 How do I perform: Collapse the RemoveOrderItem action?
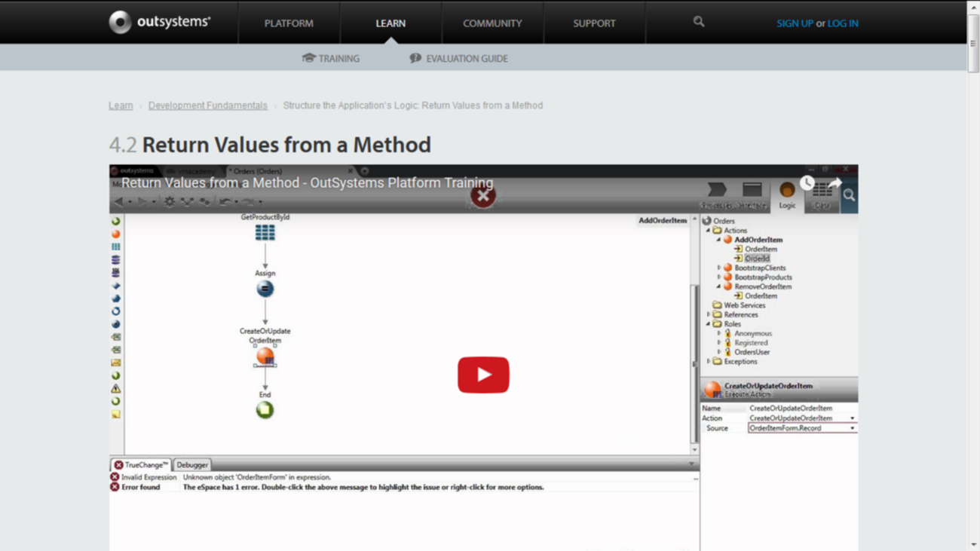[x=718, y=286]
